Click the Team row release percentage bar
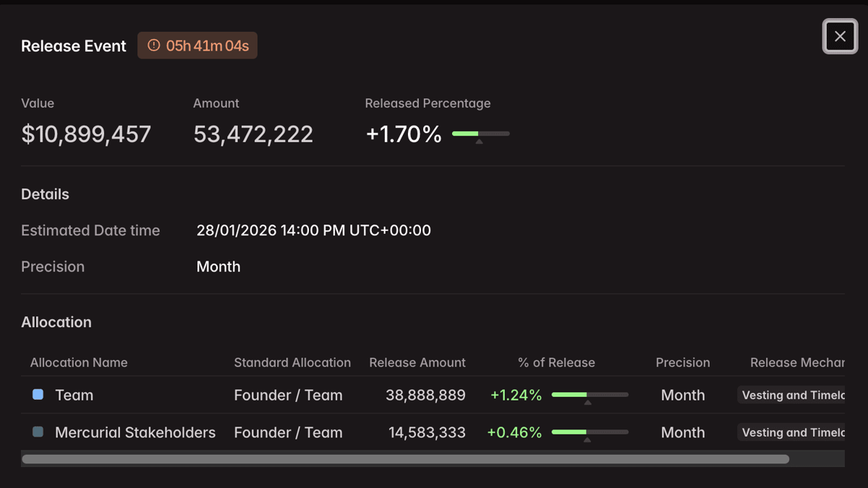Viewport: 868px width, 488px height. 590,395
